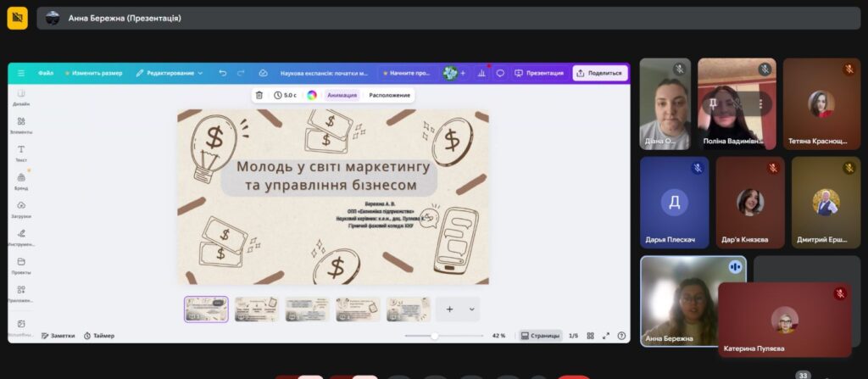Click the undo arrow in top bar

tap(223, 73)
